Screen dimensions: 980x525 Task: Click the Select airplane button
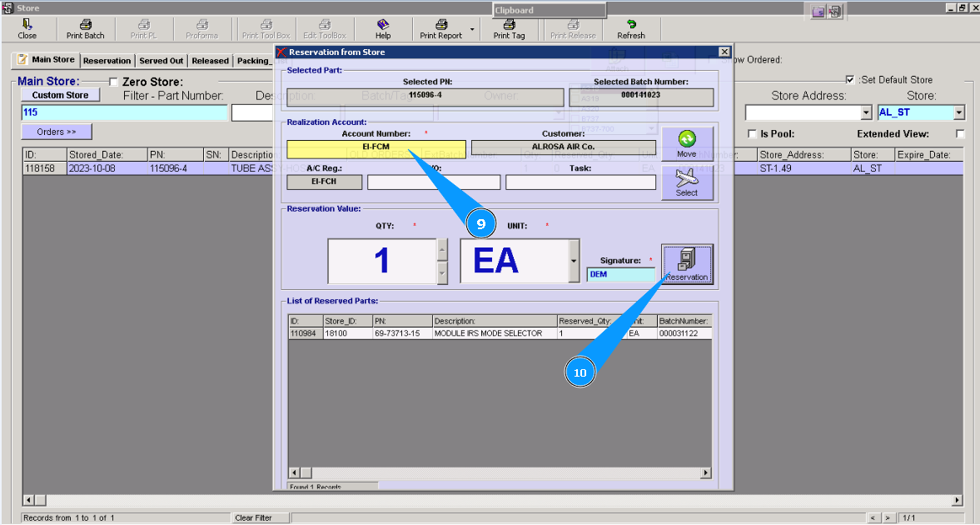coord(687,182)
